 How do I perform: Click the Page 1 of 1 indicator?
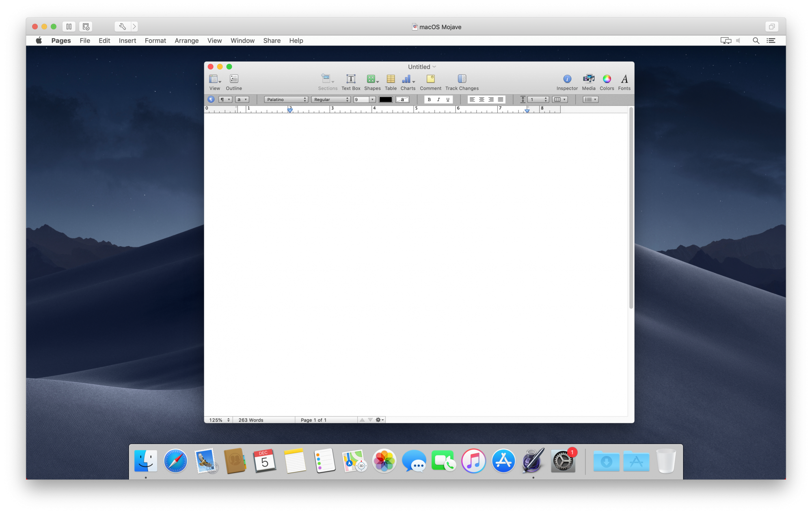[x=313, y=420]
